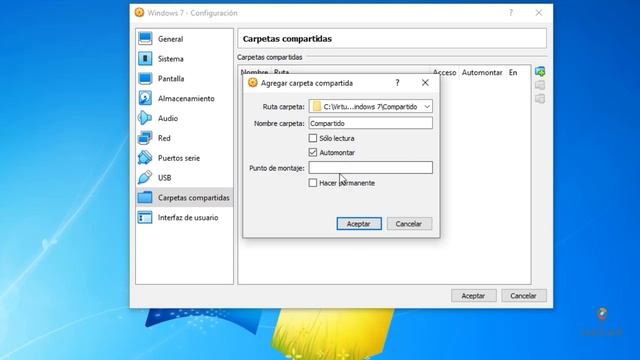
Task: Select the Red network icon
Action: (145, 138)
